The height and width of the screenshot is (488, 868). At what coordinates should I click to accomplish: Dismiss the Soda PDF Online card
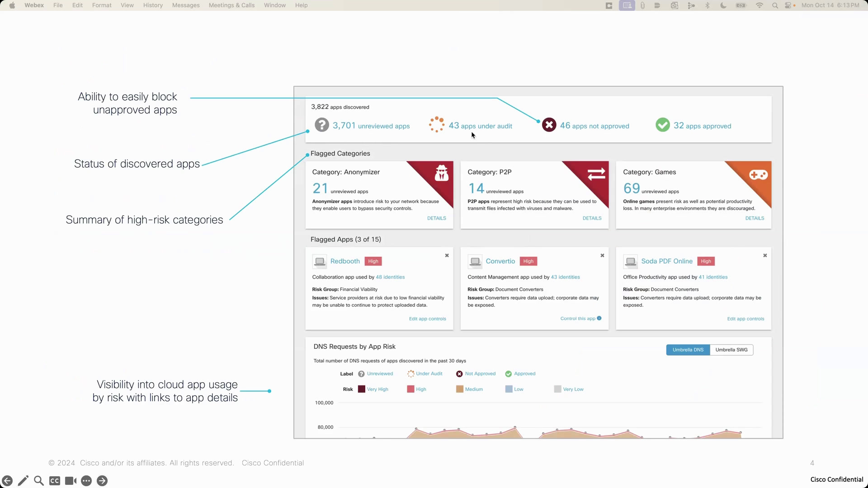point(765,256)
